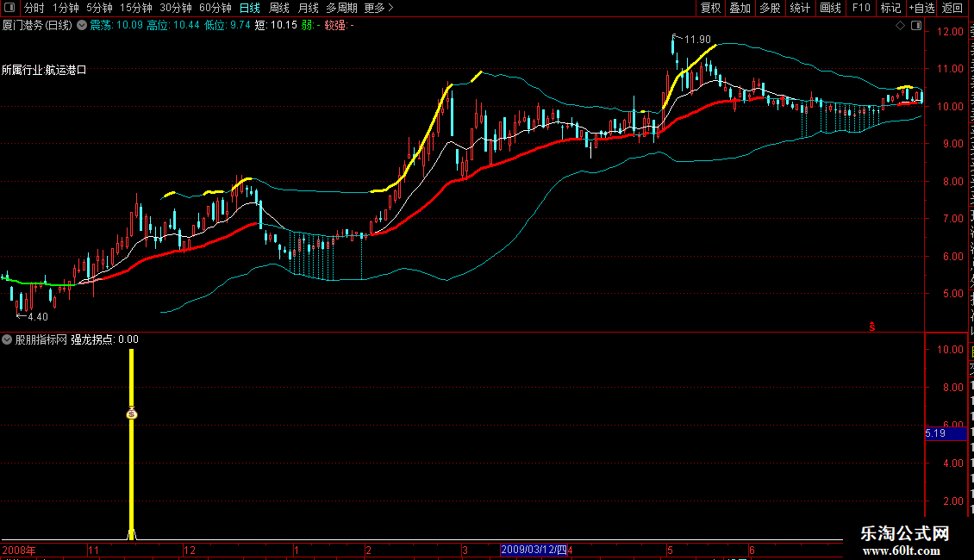
Task: Click the money bag signal icon
Action: (132, 414)
